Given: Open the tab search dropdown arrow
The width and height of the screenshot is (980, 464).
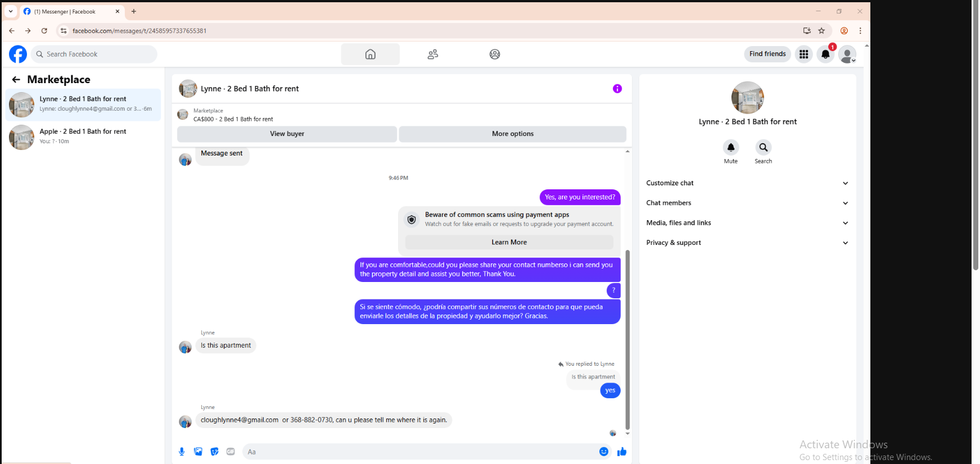Looking at the screenshot, I should (x=11, y=11).
